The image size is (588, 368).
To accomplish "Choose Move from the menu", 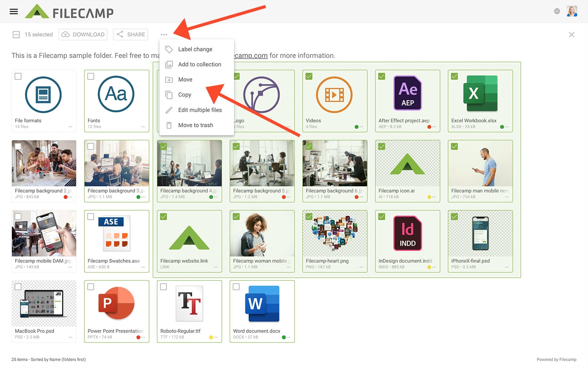I will 196,79.
